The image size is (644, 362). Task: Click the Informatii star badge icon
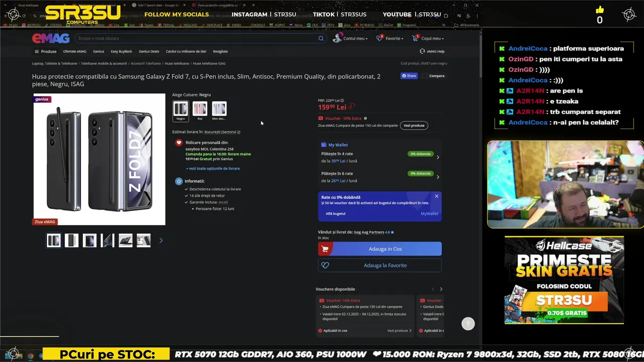(x=179, y=182)
